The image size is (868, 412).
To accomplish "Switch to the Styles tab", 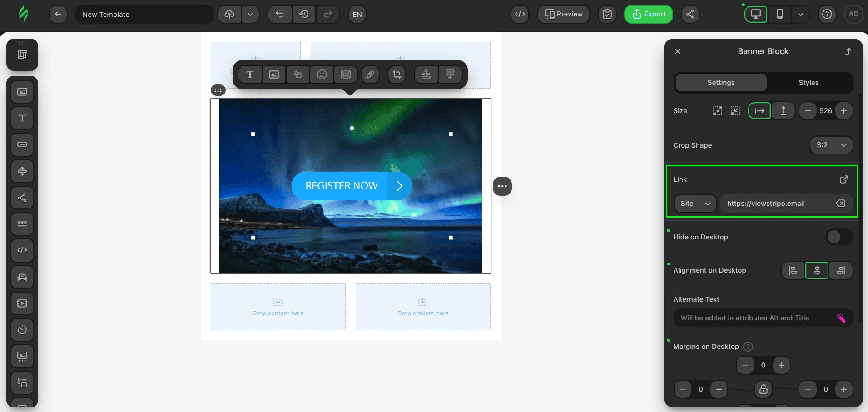I will pyautogui.click(x=808, y=83).
